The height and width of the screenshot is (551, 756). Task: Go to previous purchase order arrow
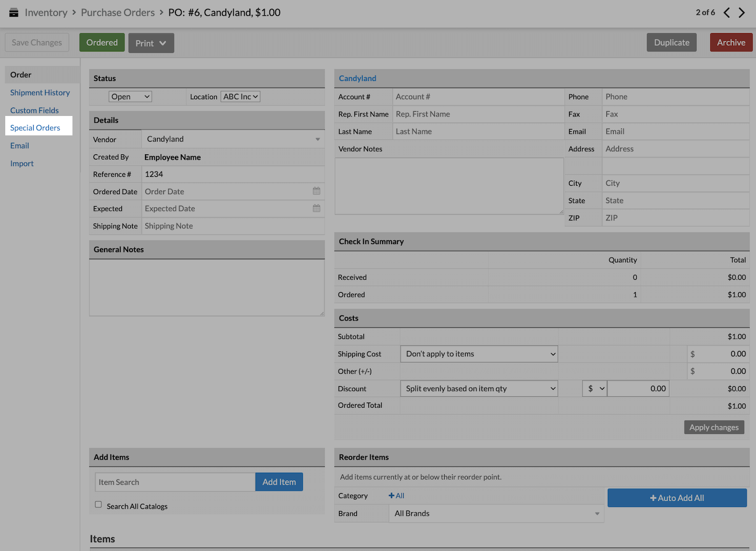point(727,13)
